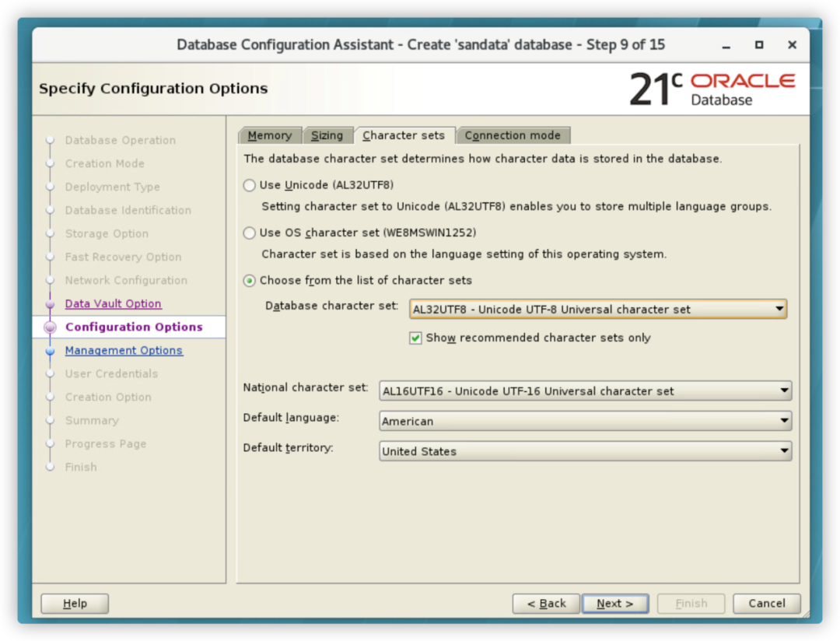The width and height of the screenshot is (840, 641).
Task: Open the Default territory dropdown
Action: 585,451
